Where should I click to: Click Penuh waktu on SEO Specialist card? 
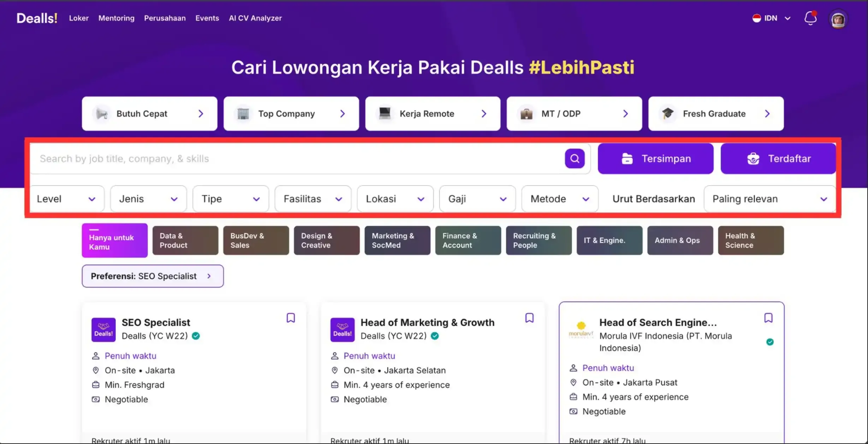coord(130,356)
